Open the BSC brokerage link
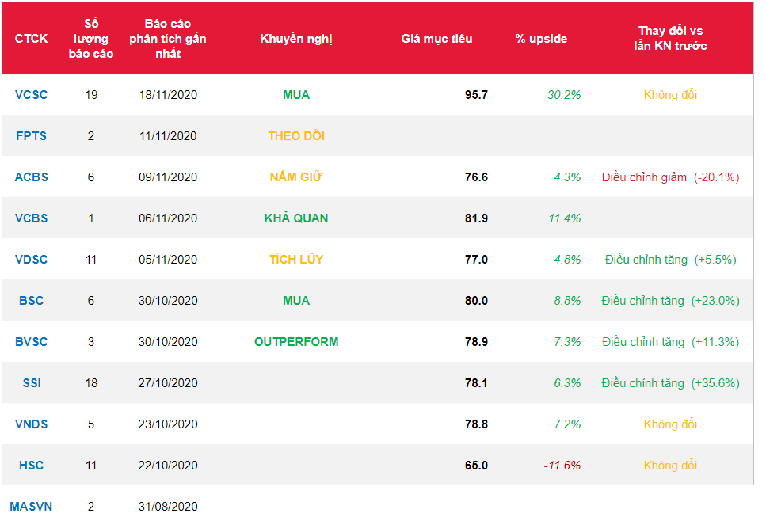766x532 pixels. pyautogui.click(x=31, y=301)
